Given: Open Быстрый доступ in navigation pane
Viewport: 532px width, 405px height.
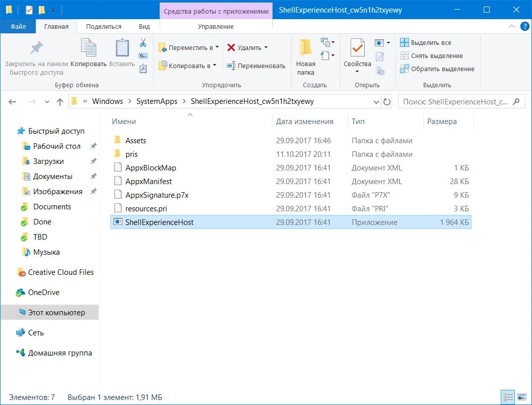Looking at the screenshot, I should point(50,131).
